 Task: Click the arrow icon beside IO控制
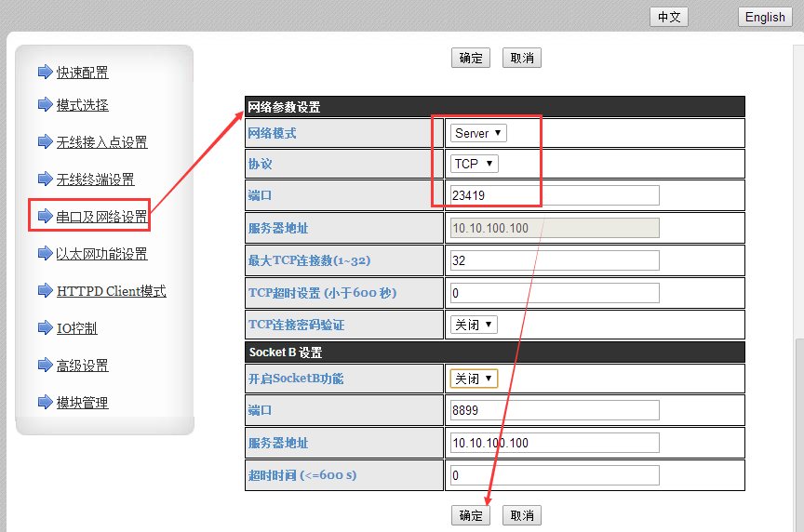coord(45,328)
